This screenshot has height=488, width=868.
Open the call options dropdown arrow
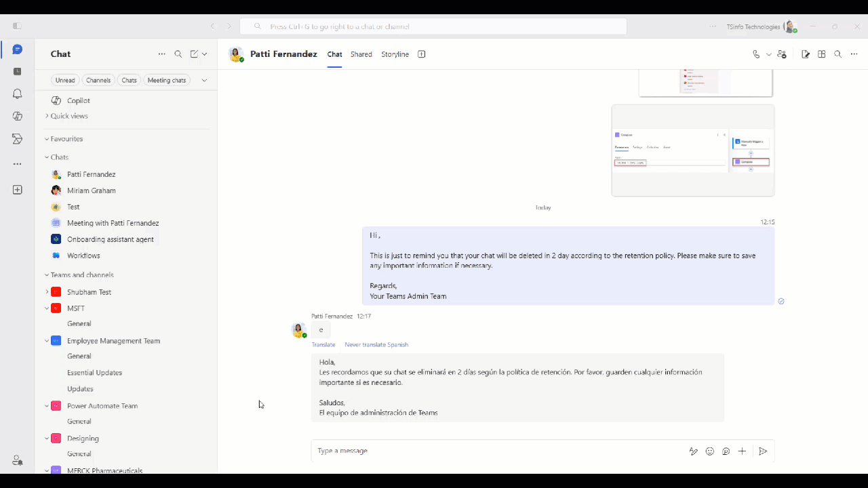click(x=768, y=54)
